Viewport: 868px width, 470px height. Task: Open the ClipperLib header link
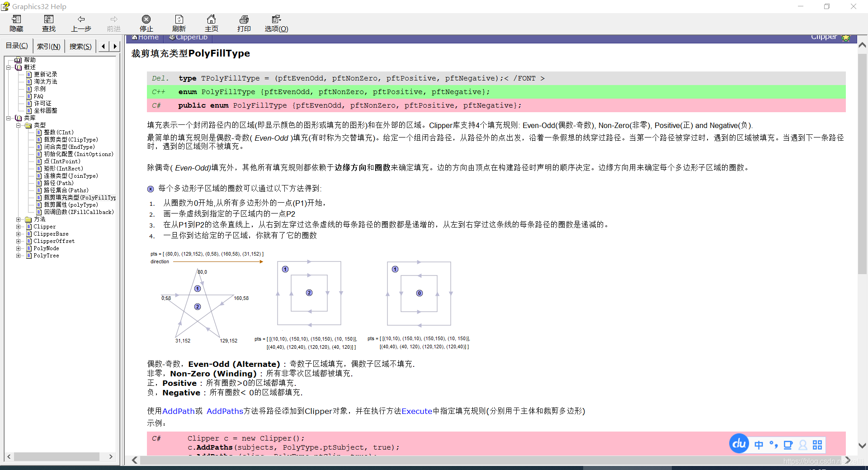(188, 38)
